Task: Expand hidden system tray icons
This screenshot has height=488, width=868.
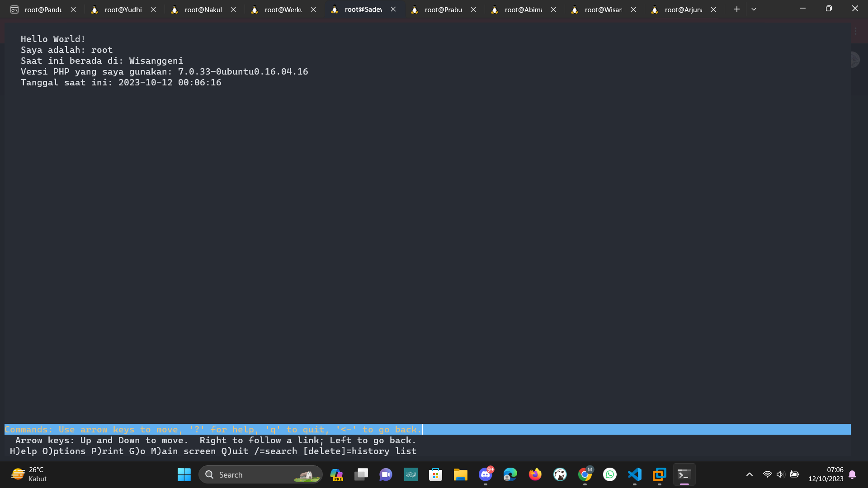Action: coord(749,474)
